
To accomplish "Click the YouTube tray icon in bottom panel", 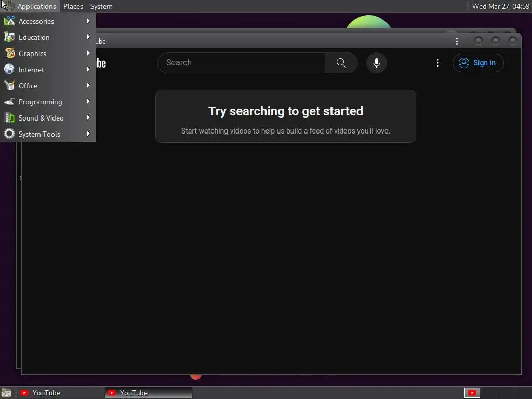I will [x=472, y=393].
